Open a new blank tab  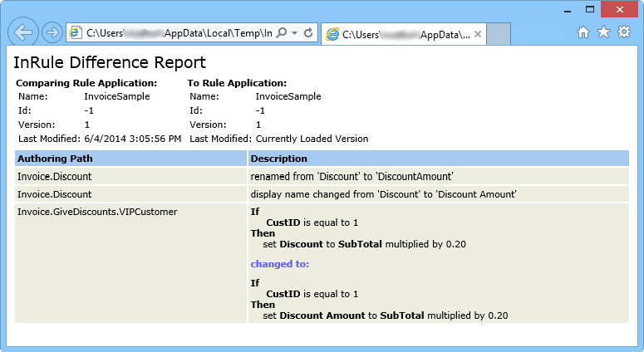tap(498, 34)
